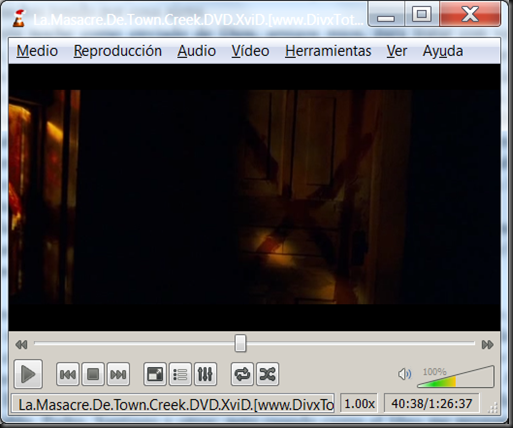Click the 1.00x playback speed label
The image size is (513, 428).
[x=359, y=404]
